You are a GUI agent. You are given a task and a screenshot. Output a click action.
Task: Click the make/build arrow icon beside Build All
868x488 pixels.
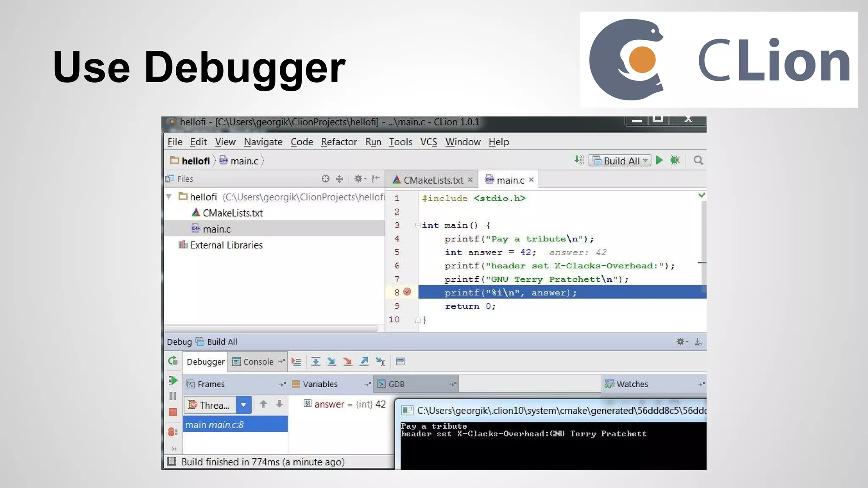pos(579,160)
